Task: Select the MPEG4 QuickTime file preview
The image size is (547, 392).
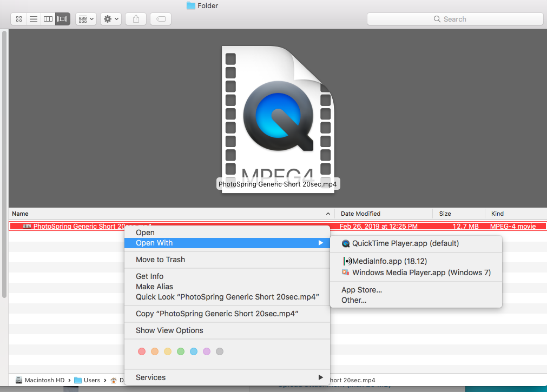Action: point(278,119)
